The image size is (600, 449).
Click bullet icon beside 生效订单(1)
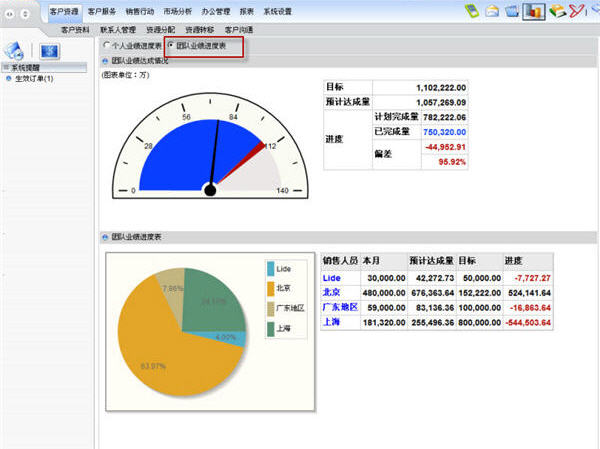pyautogui.click(x=8, y=78)
